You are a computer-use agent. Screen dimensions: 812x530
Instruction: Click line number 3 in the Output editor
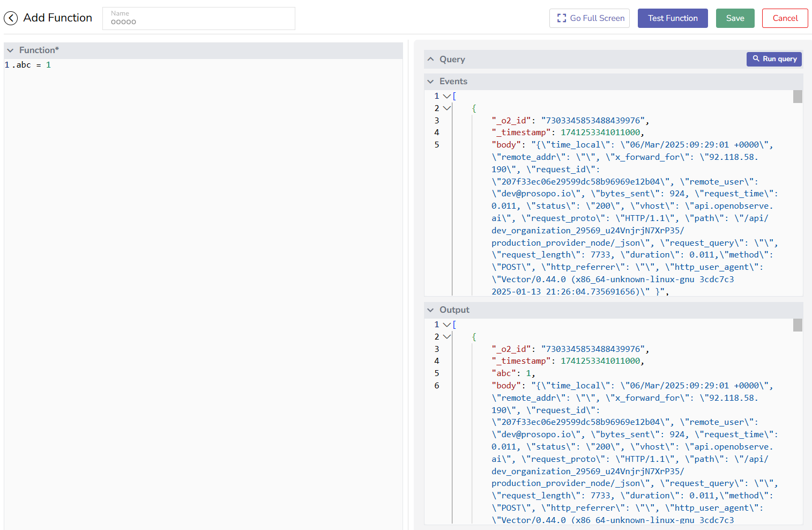(x=436, y=348)
